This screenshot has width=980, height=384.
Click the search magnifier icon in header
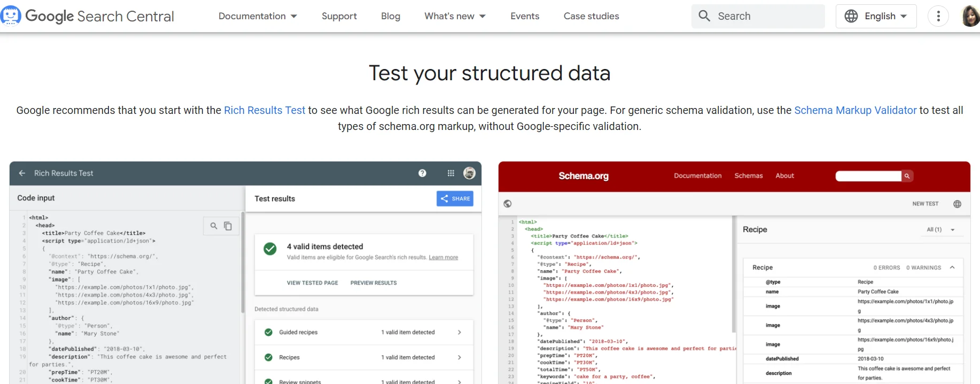tap(705, 16)
